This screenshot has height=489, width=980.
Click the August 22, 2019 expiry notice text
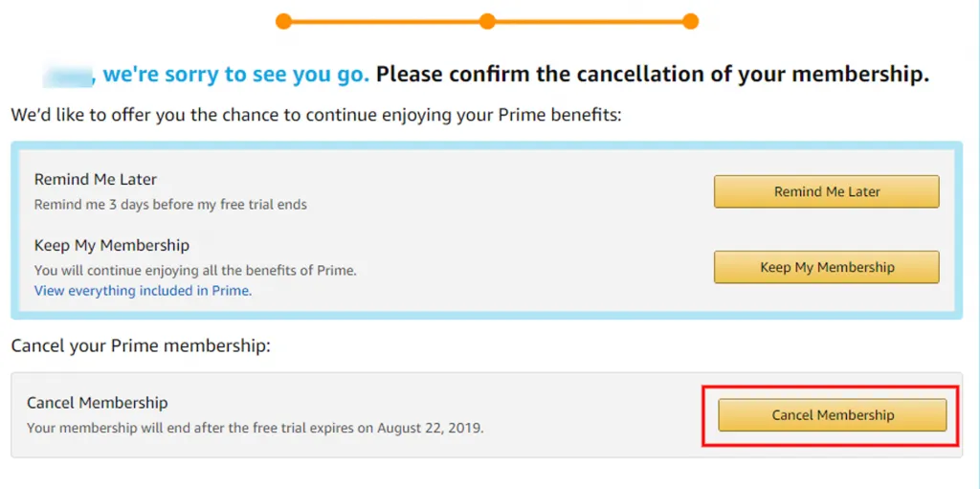(x=255, y=428)
